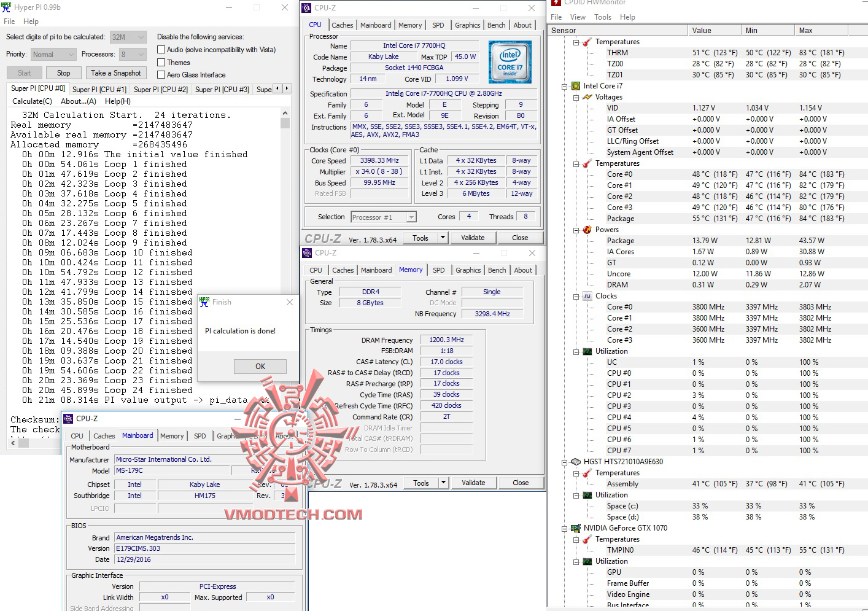This screenshot has height=611, width=868.
Task: Select the TMPIN0 temperature row
Action: point(707,550)
